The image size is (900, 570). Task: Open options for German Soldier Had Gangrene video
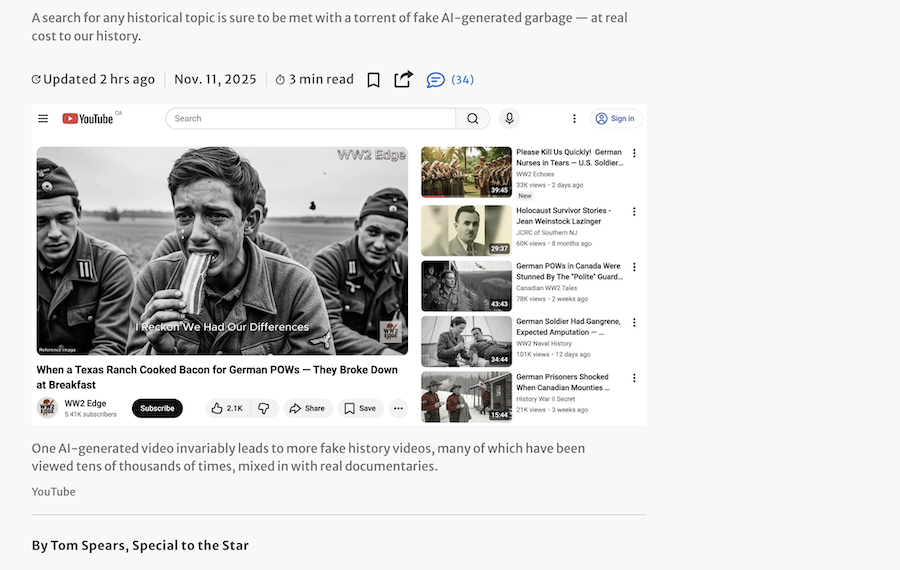coord(634,322)
